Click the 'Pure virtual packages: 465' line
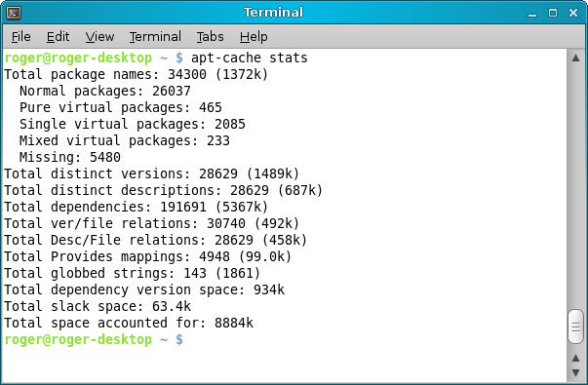This screenshot has width=588, height=385. (x=121, y=107)
